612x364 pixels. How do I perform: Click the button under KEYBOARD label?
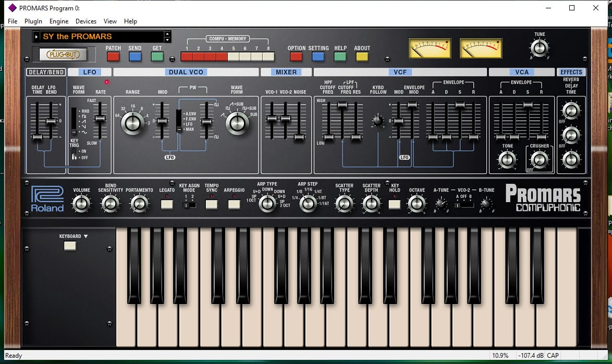coord(70,246)
